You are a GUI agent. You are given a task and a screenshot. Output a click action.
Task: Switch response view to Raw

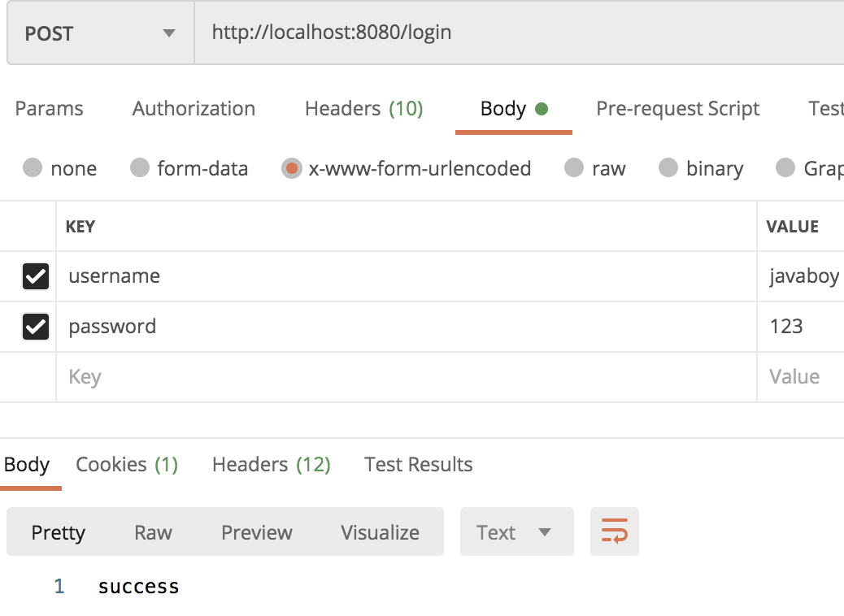tap(153, 532)
